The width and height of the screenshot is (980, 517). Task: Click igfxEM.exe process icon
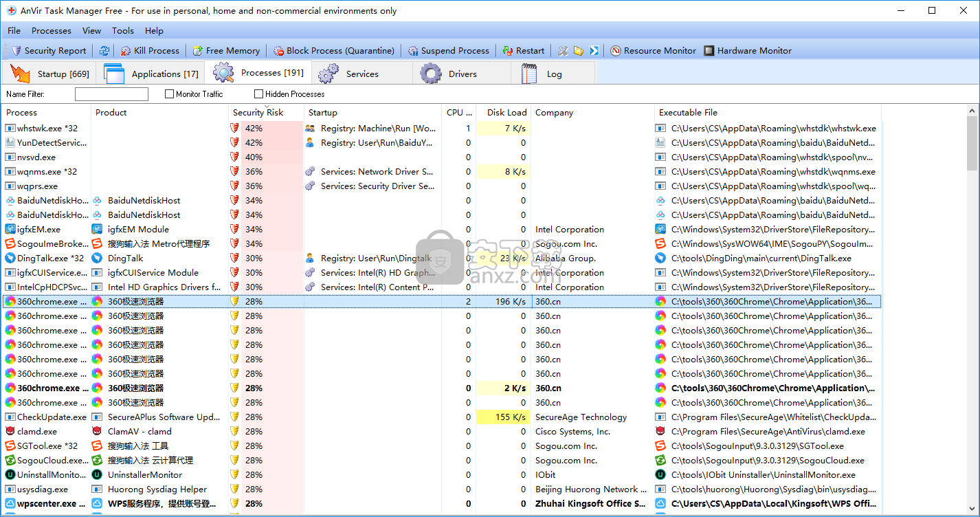10,229
